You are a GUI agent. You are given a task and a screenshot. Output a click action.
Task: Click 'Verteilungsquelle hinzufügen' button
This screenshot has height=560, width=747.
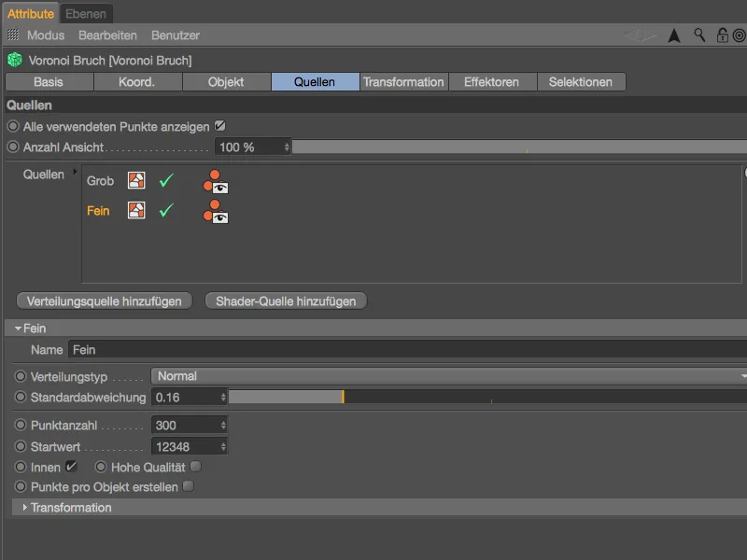[105, 301]
